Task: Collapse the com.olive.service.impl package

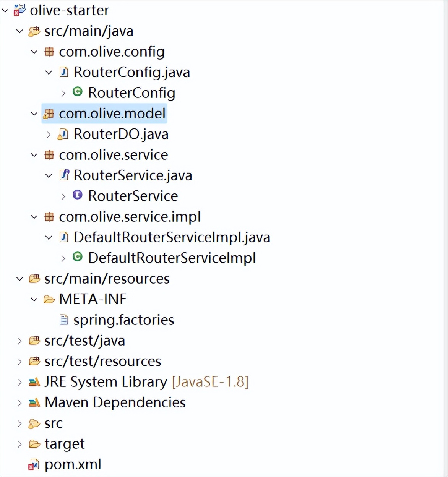Action: click(34, 217)
